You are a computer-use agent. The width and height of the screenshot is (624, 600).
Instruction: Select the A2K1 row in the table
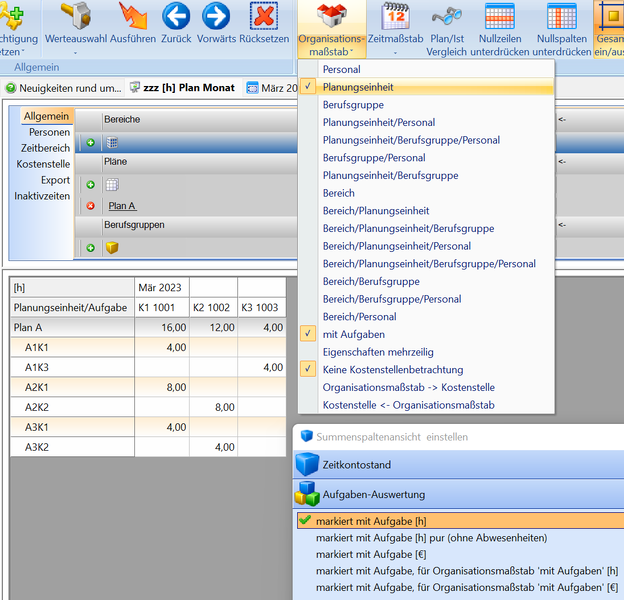click(x=37, y=387)
